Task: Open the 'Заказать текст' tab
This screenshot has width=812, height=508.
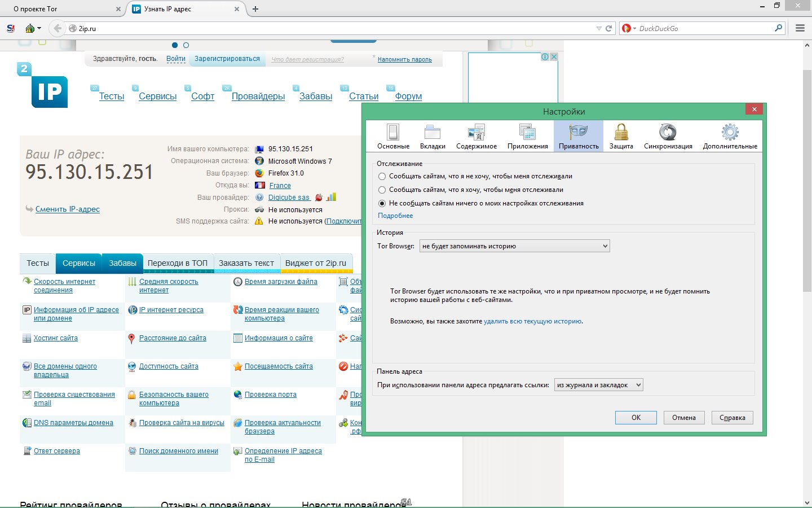Action: 246,263
